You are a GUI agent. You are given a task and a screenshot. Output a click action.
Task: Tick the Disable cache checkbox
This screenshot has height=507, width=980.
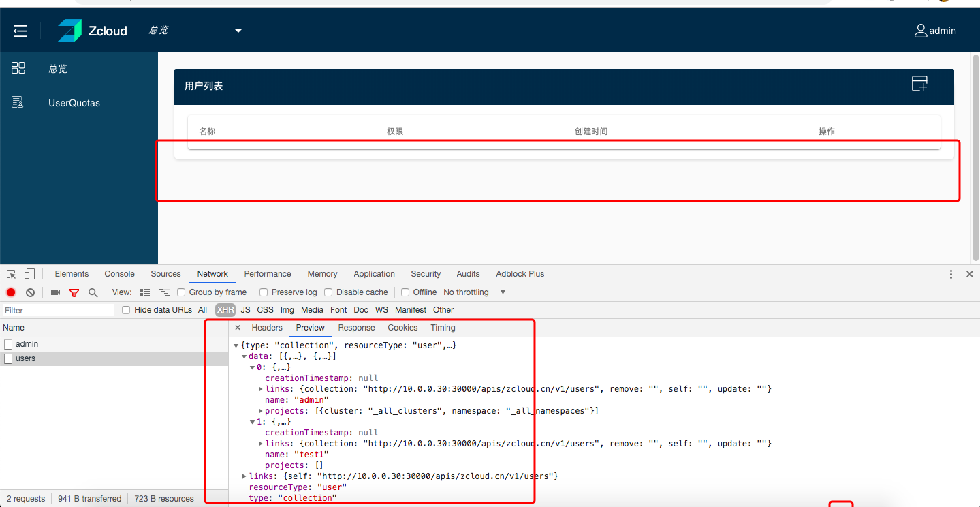coord(328,292)
